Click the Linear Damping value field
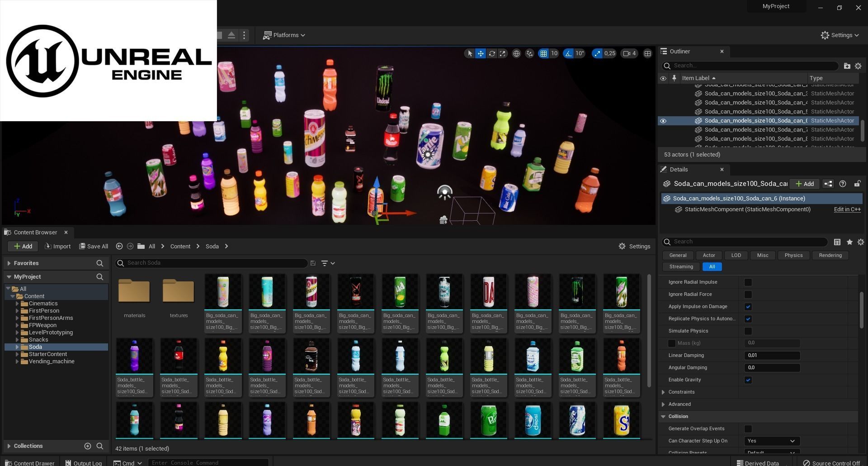This screenshot has height=466, width=868. (x=772, y=356)
